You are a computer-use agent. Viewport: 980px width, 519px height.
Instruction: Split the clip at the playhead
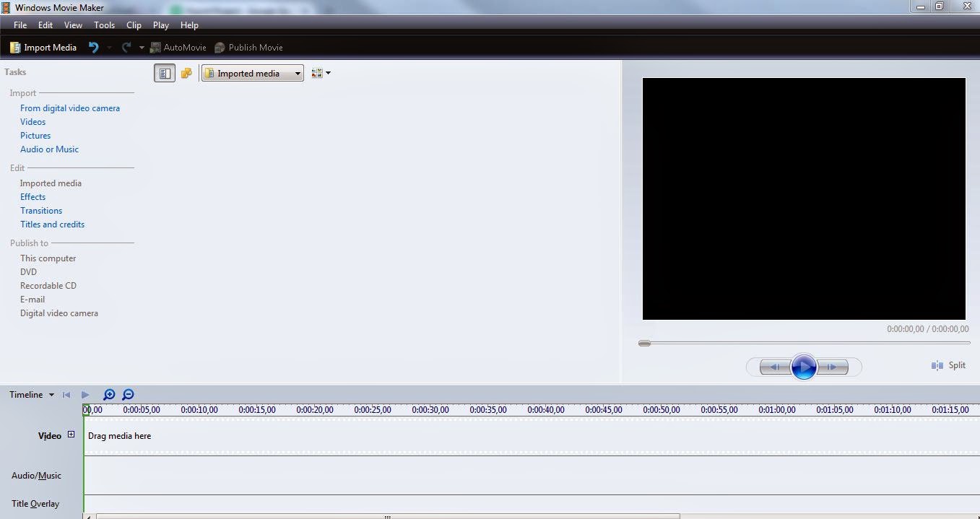pyautogui.click(x=948, y=365)
